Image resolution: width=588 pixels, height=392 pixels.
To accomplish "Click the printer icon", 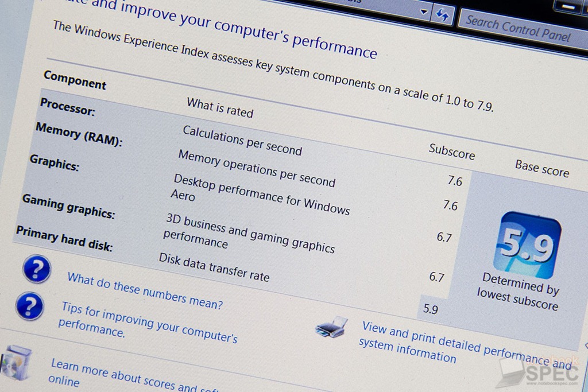I will 331,328.
